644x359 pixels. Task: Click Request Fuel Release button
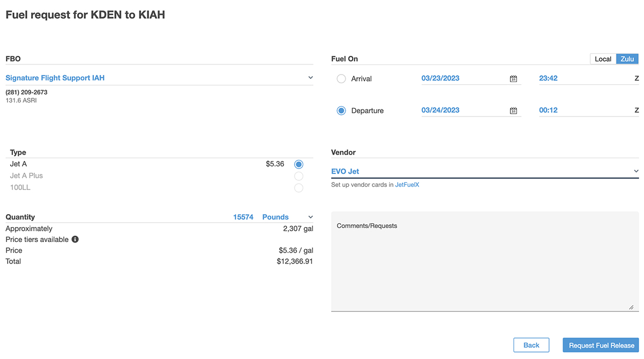(601, 345)
